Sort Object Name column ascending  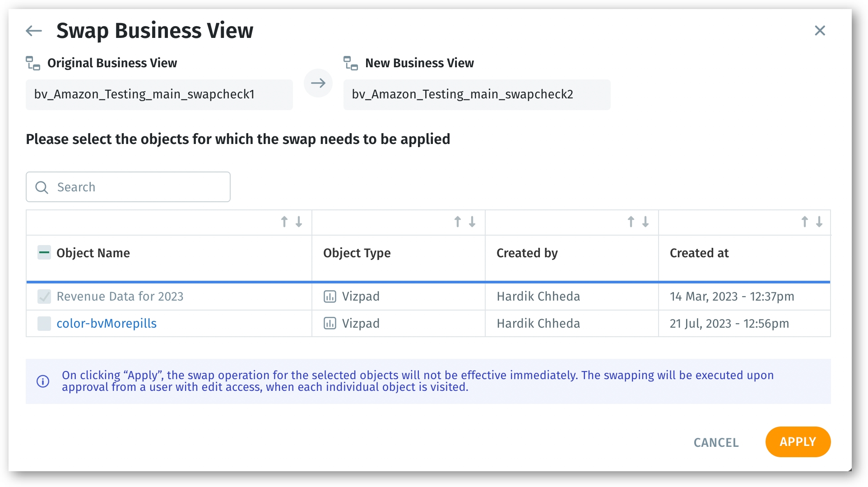(284, 222)
